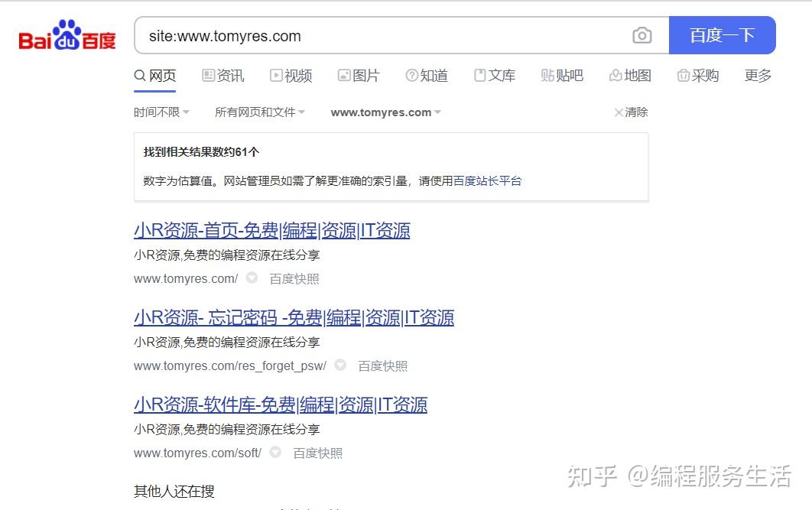Image resolution: width=812 pixels, height=510 pixels.
Task: Open the 贴吧 tab
Action: pyautogui.click(x=563, y=76)
